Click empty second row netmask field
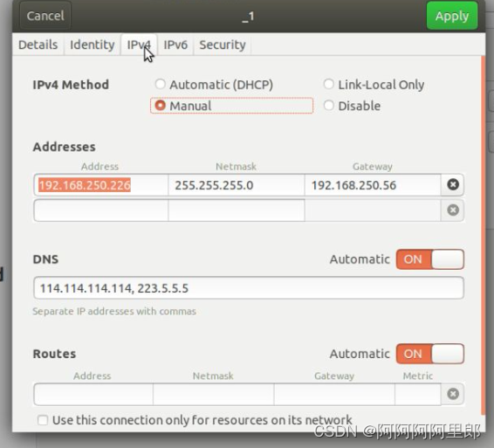494x448 pixels. point(237,210)
